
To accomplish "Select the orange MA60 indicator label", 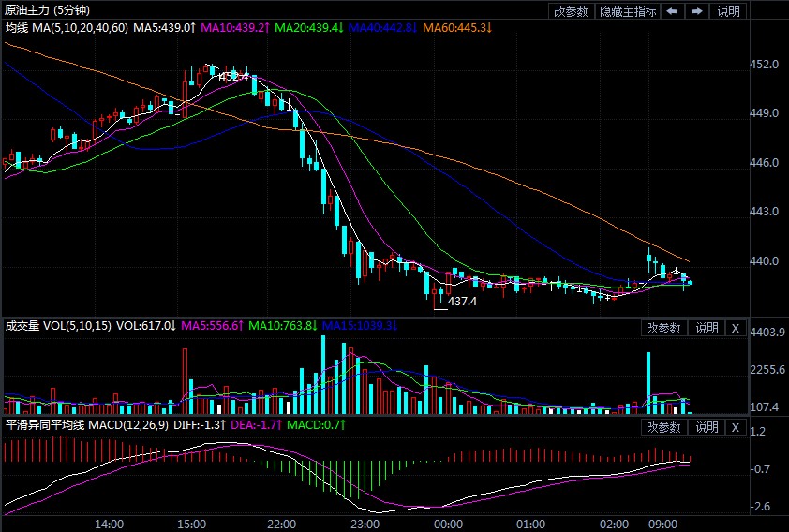I will pos(456,28).
